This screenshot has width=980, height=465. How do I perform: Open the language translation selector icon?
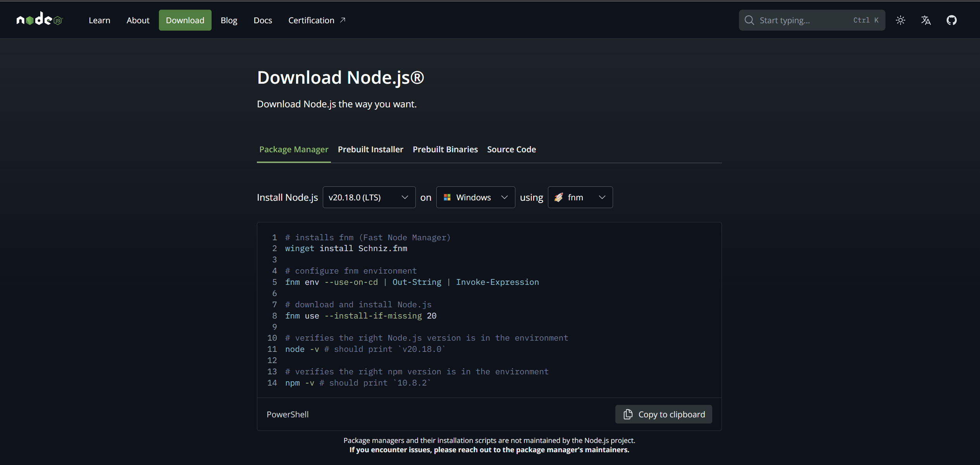926,20
